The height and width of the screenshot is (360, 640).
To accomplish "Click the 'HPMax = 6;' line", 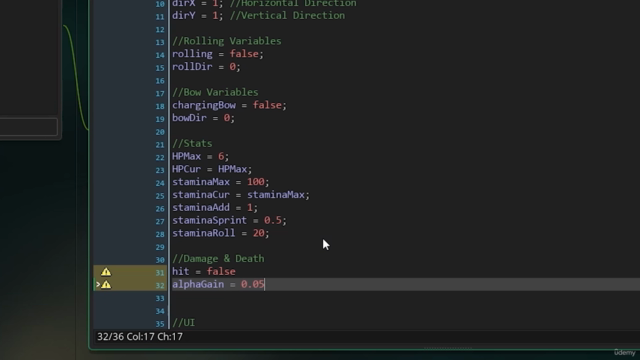I will pos(201,156).
